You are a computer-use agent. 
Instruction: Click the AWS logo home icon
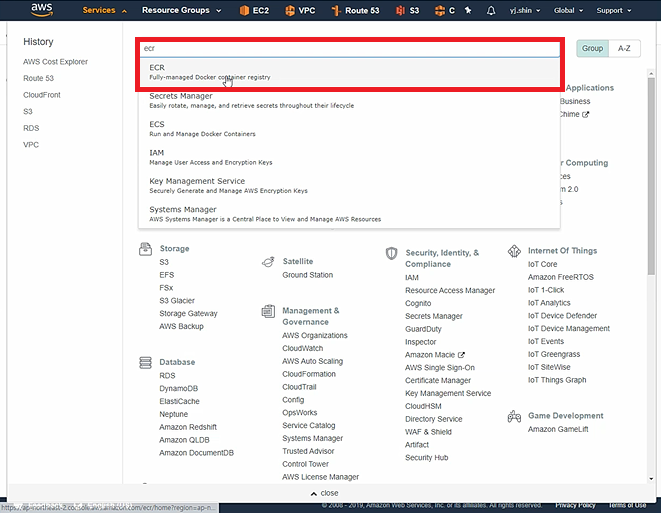pos(42,10)
